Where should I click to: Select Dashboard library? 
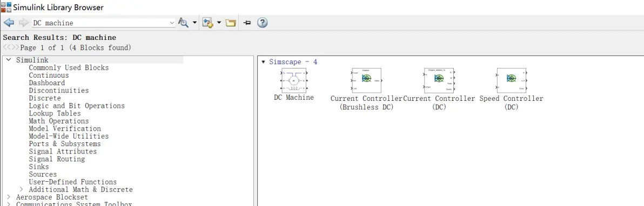coord(47,83)
